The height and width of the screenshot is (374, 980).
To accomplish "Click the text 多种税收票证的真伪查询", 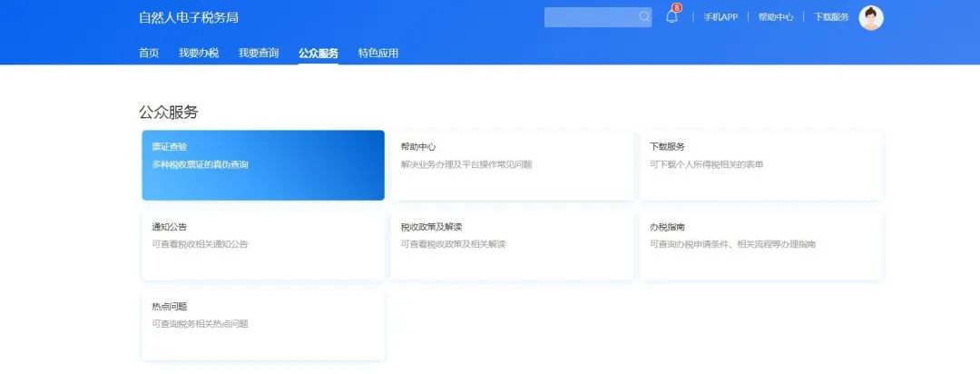I will tap(200, 165).
